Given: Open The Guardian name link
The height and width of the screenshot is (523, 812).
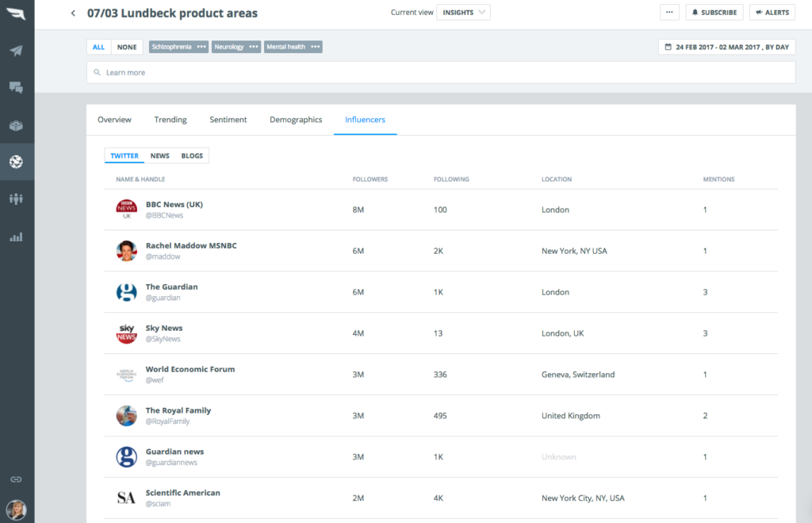Looking at the screenshot, I should (x=171, y=286).
